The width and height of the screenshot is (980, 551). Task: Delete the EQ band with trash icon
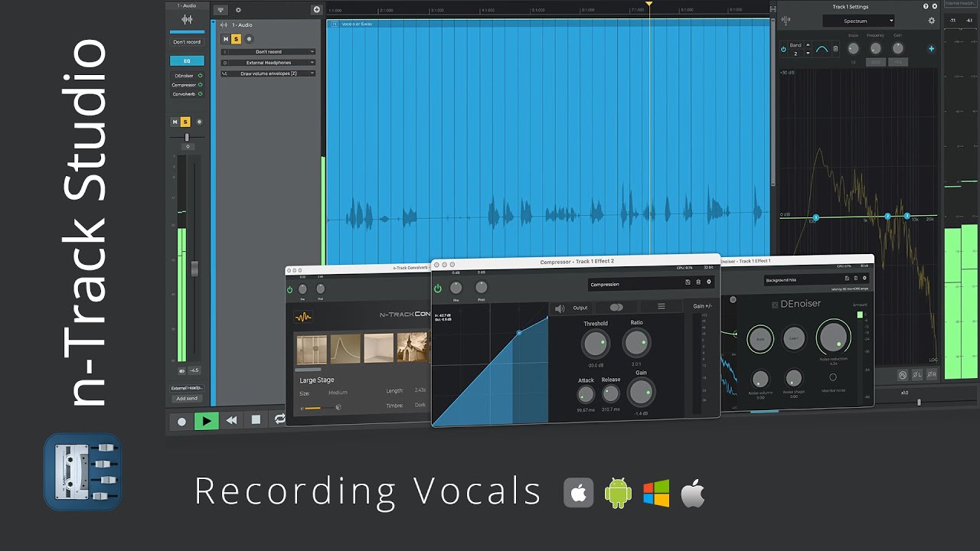(835, 49)
